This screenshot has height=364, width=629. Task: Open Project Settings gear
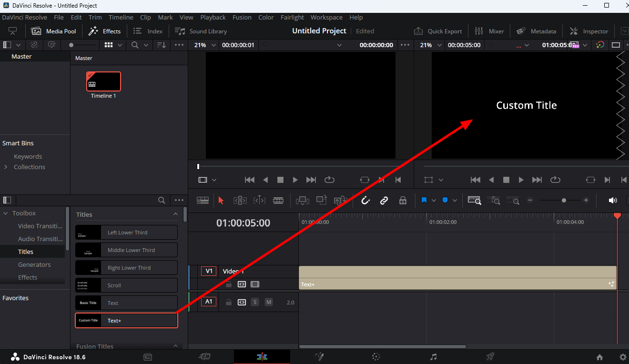coord(623,357)
